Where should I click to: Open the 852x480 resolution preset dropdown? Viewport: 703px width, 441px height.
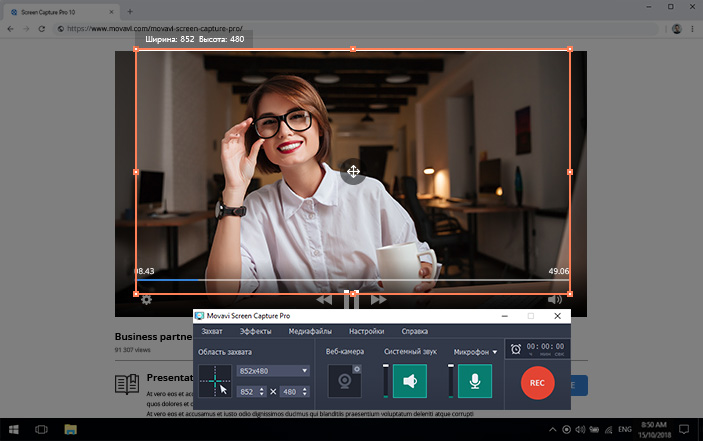click(272, 370)
